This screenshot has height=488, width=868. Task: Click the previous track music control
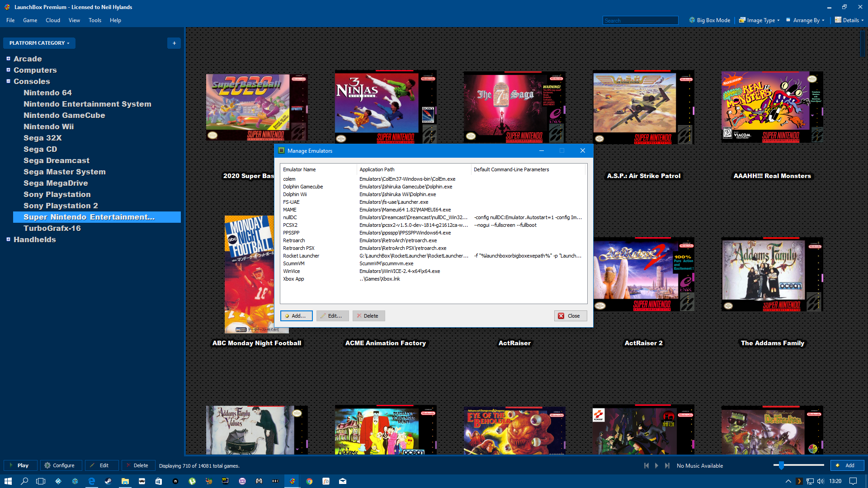[x=646, y=465]
